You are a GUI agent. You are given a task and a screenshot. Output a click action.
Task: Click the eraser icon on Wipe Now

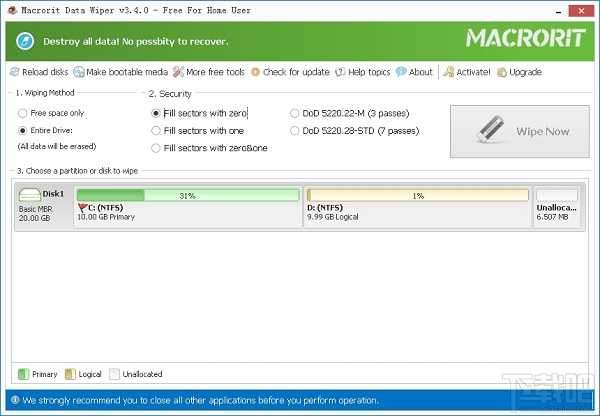pyautogui.click(x=491, y=129)
